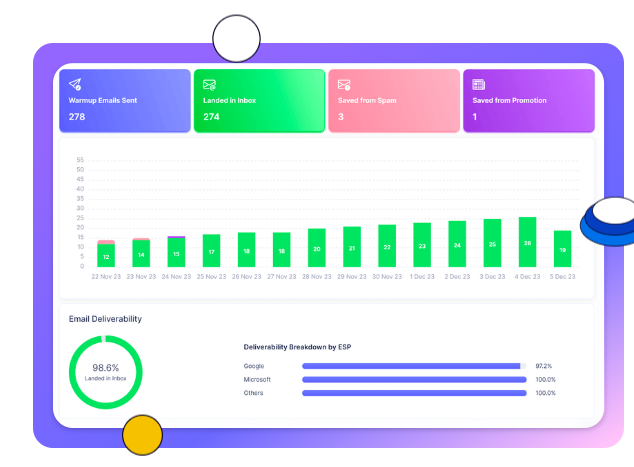Select the Saved from Promotion card
Image resolution: width=634 pixels, height=467 pixels.
click(528, 101)
